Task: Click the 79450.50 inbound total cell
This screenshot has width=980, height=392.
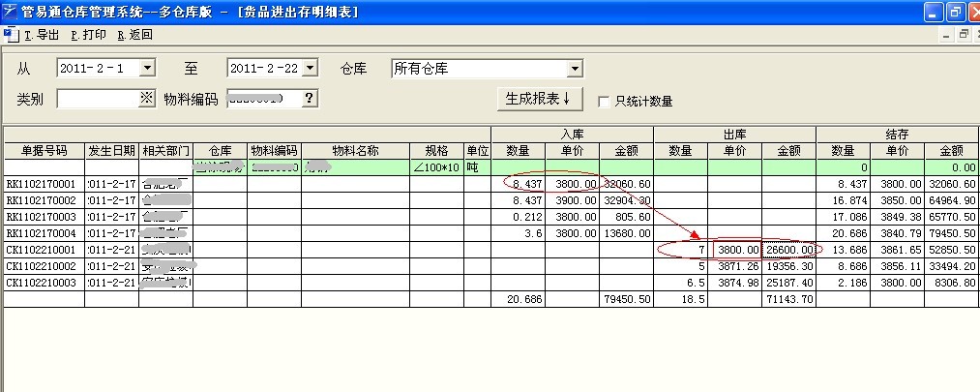Action: click(626, 299)
